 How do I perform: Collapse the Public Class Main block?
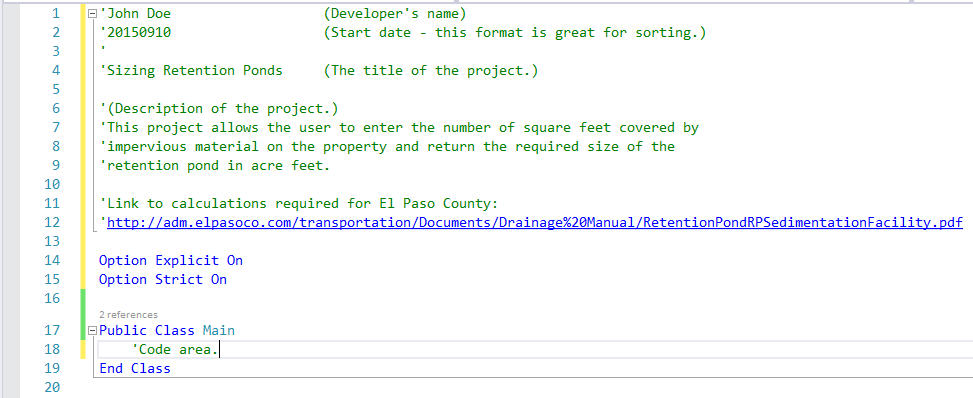click(x=92, y=330)
